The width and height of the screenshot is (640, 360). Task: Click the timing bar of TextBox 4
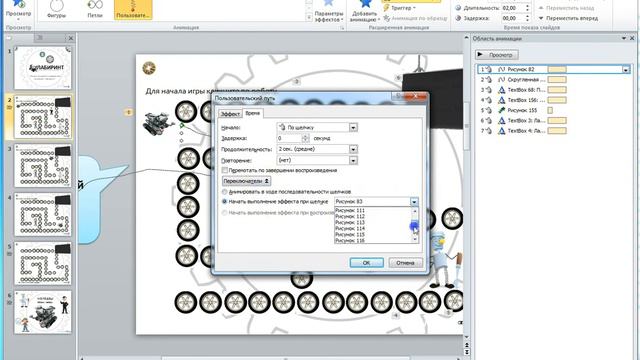click(557, 131)
